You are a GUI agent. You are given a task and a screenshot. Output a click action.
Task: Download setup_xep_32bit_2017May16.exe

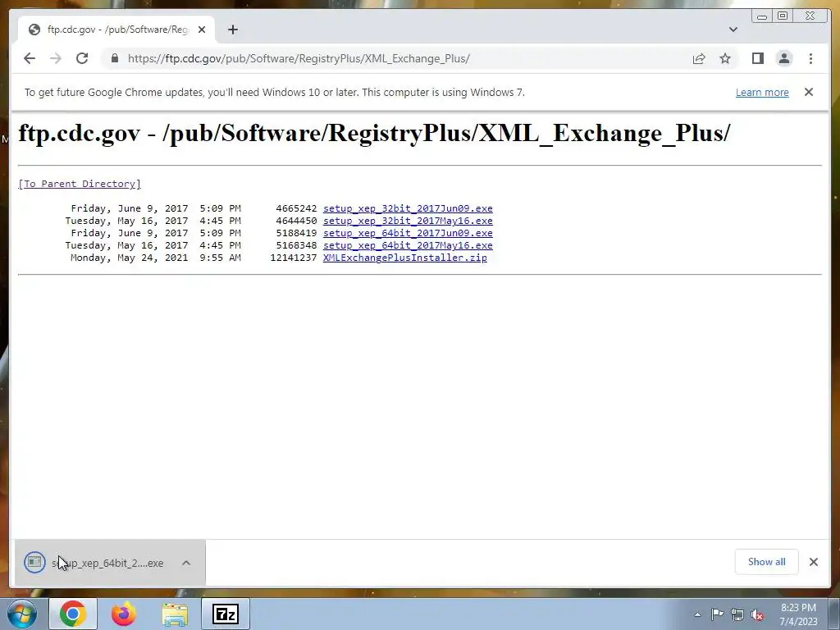point(408,221)
